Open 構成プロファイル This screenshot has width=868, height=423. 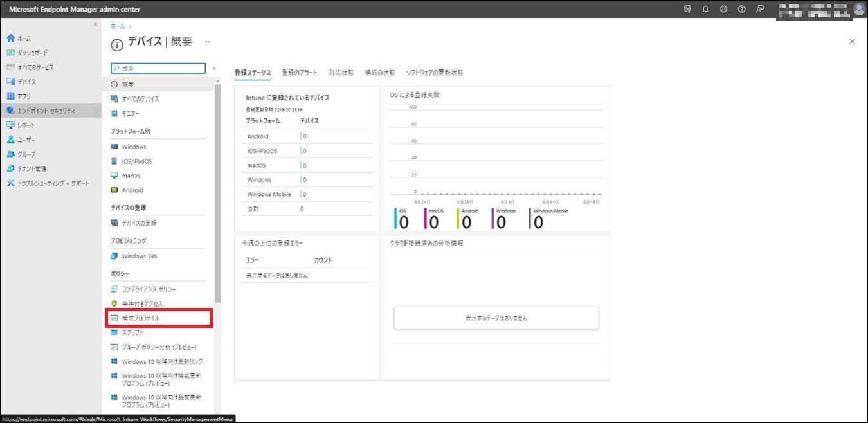coord(158,318)
